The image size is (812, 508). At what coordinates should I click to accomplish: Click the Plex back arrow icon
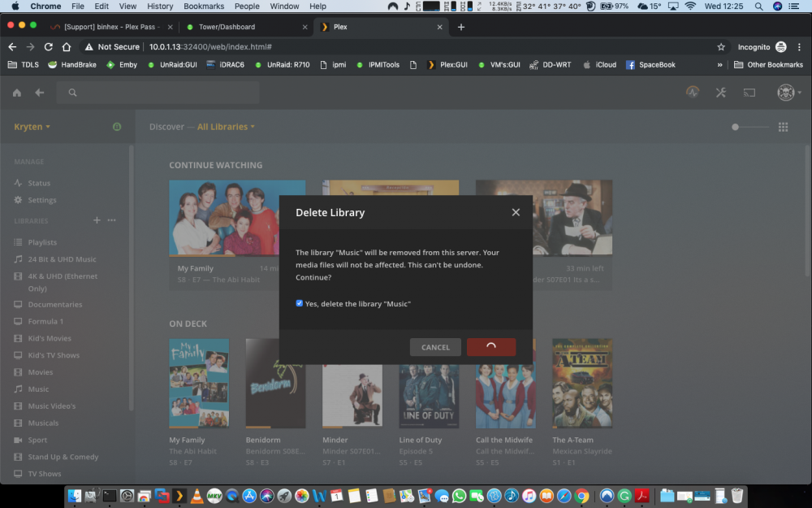(39, 93)
